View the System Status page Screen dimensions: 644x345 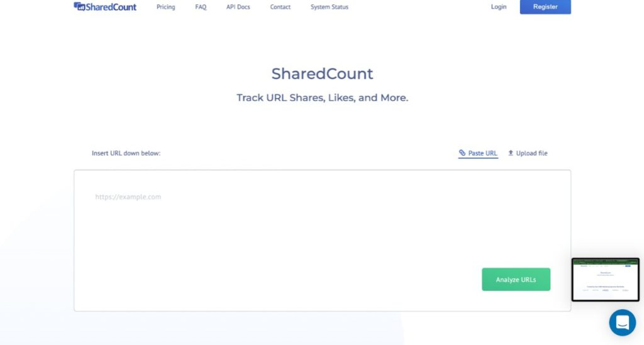[330, 7]
